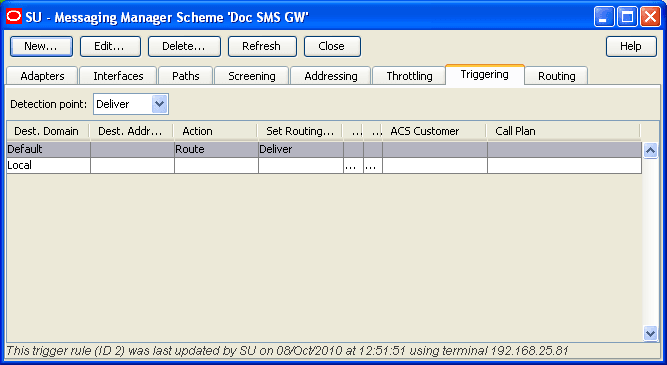Image resolution: width=667 pixels, height=365 pixels.
Task: Click the scroll up arrow of table
Action: (x=650, y=150)
